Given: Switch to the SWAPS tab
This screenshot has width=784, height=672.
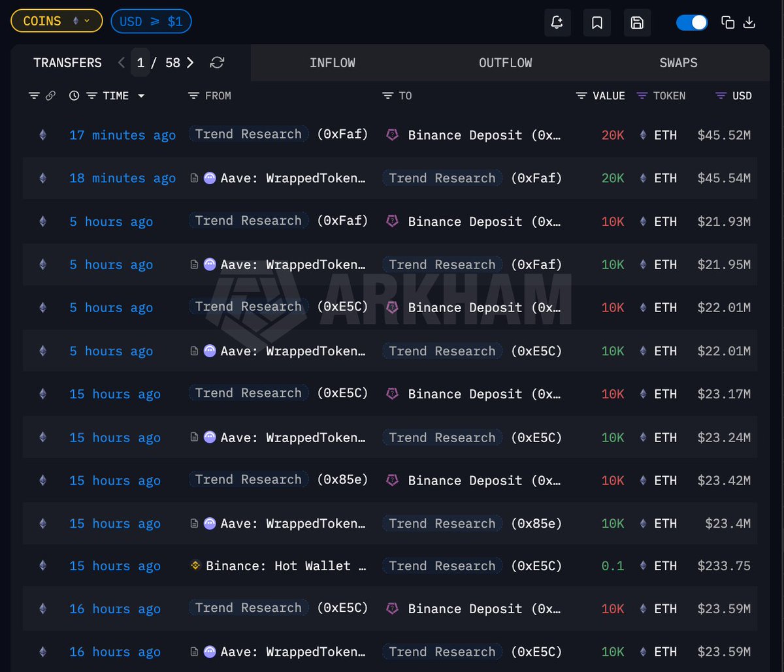Looking at the screenshot, I should click(x=678, y=63).
